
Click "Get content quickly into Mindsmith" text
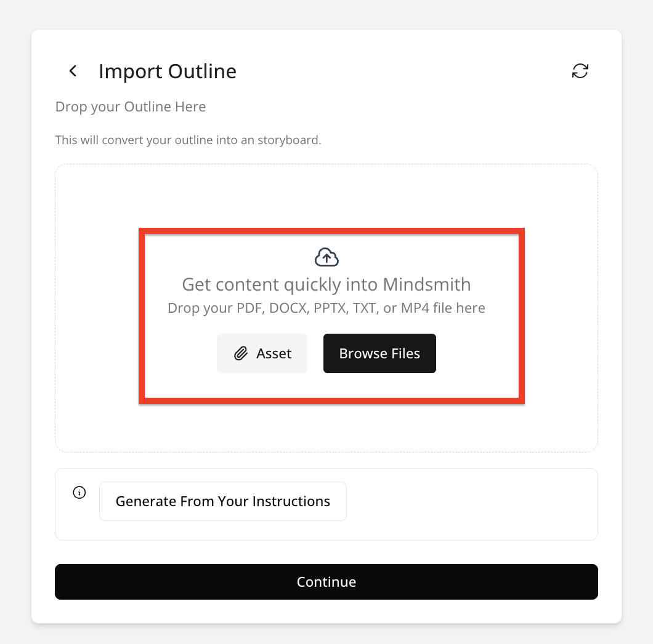[326, 284]
